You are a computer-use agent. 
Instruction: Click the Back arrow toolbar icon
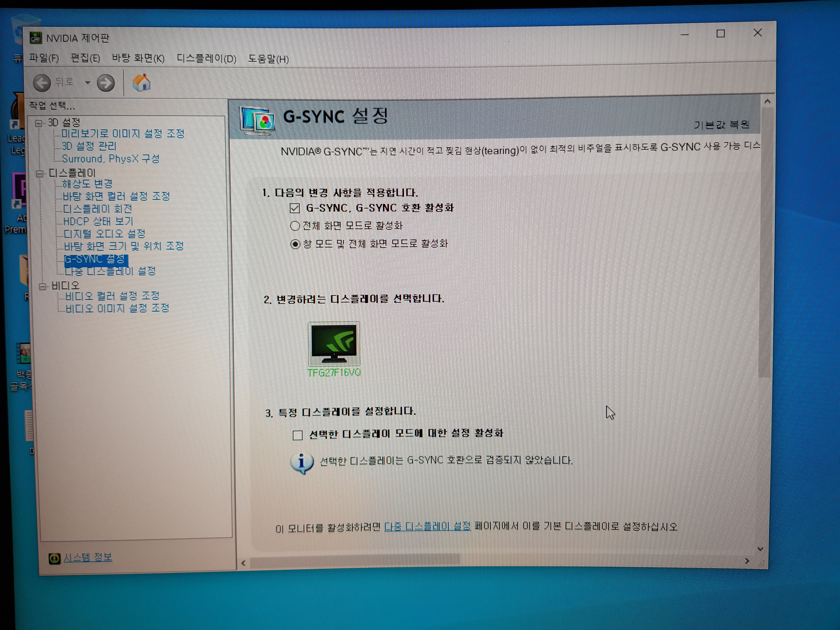pyautogui.click(x=42, y=82)
